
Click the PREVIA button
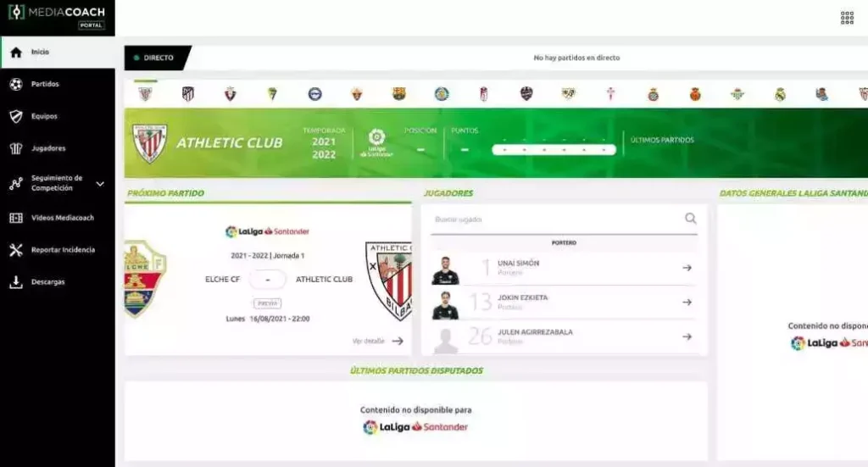(x=267, y=303)
